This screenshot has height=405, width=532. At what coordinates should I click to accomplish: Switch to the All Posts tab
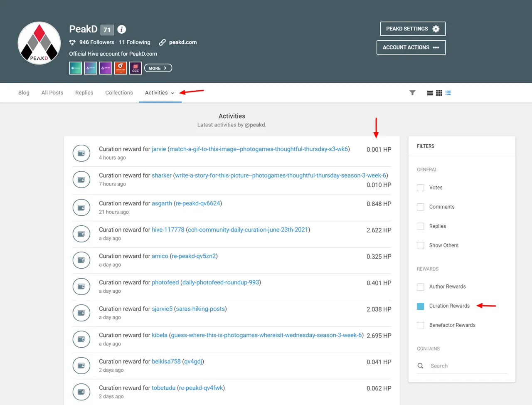(x=52, y=93)
